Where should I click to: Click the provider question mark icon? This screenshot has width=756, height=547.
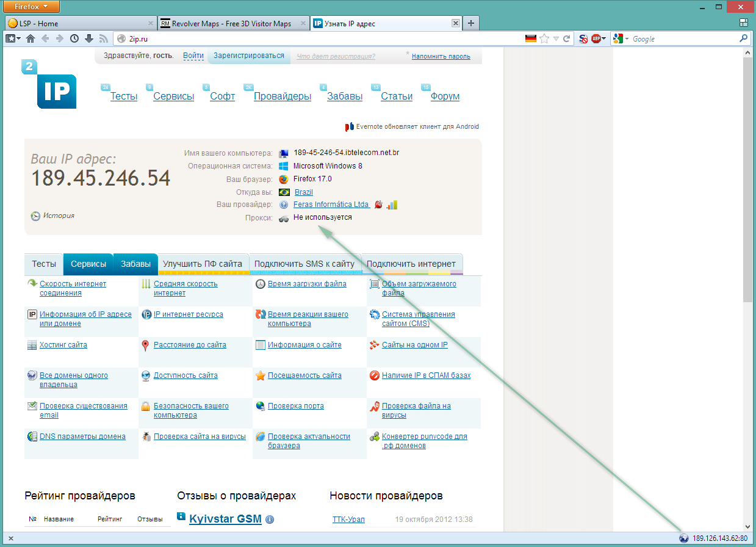(284, 205)
